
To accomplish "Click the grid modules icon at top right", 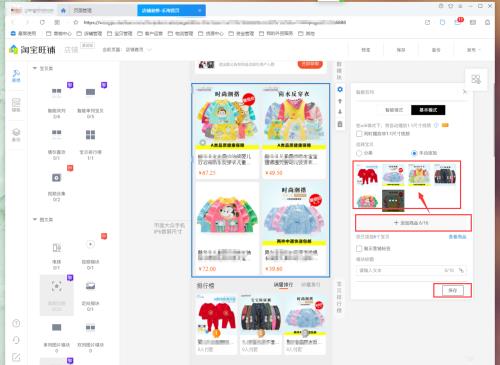I will pos(476,79).
